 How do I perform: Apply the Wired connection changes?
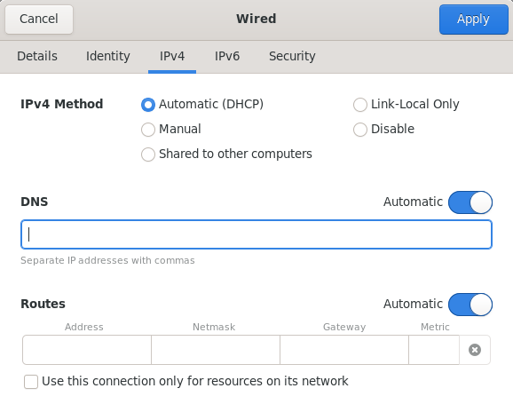(473, 20)
